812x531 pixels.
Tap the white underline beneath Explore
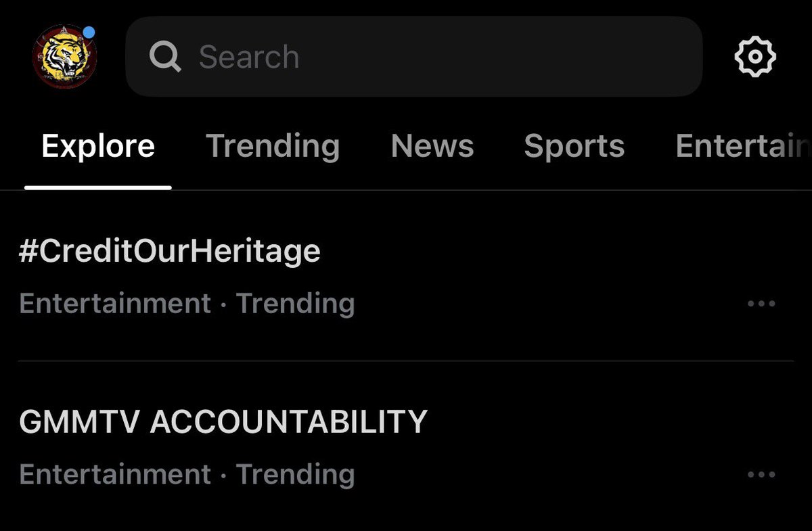[98, 187]
